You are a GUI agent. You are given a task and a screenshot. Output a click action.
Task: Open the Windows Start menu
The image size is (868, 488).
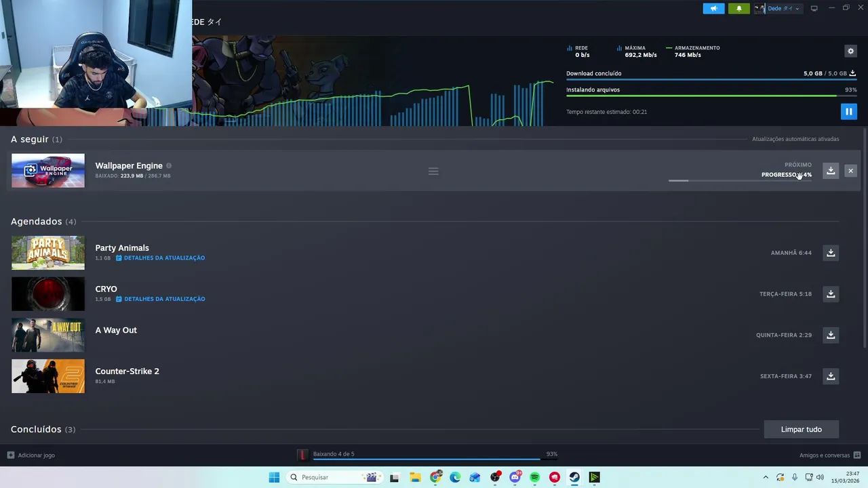(274, 477)
